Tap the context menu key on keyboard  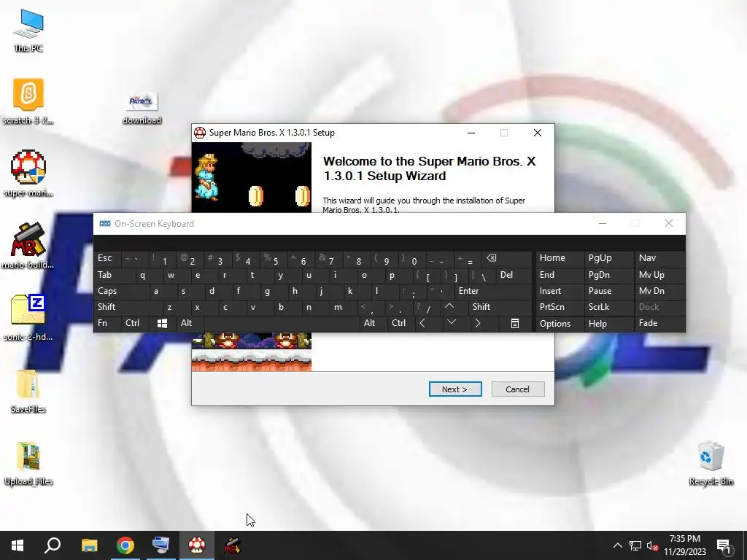[x=514, y=323]
